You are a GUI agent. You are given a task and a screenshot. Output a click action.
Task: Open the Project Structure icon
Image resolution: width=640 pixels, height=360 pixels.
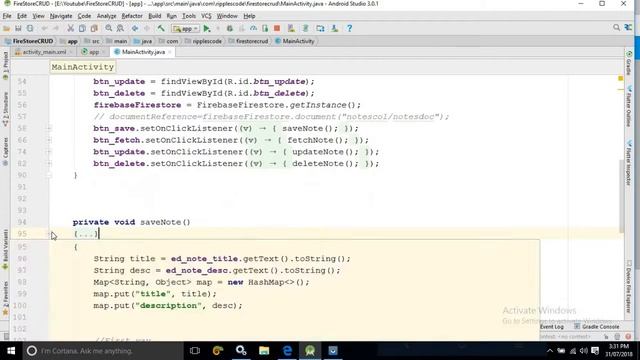point(320,28)
